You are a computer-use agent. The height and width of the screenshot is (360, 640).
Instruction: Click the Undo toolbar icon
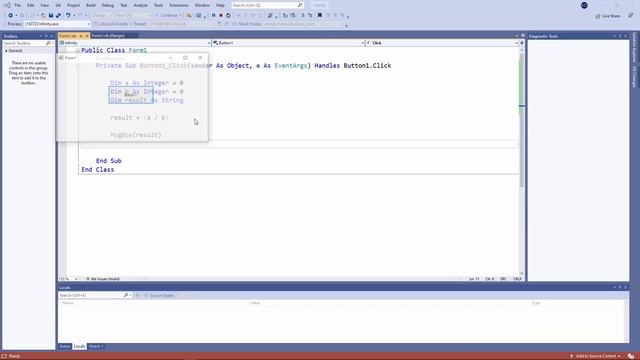(x=68, y=15)
